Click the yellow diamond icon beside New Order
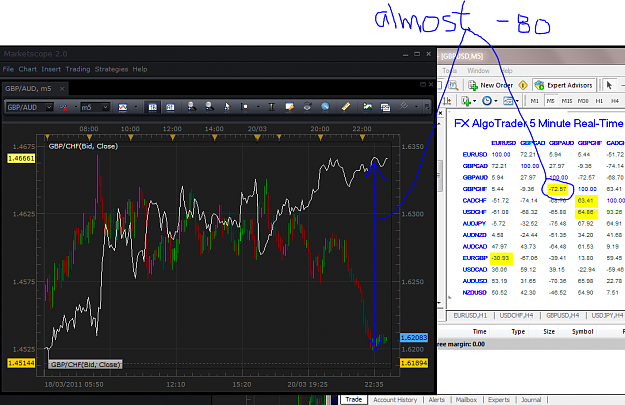Image resolution: width=625 pixels, height=405 pixels. click(523, 85)
